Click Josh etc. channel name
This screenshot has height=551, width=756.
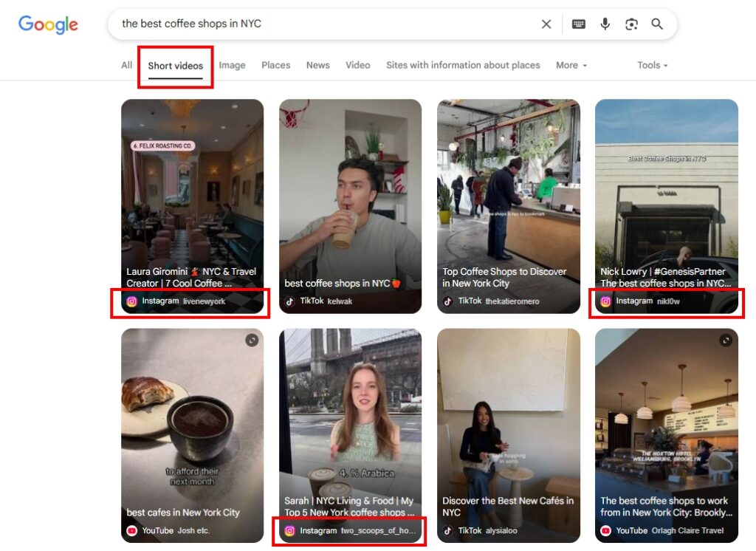(193, 531)
